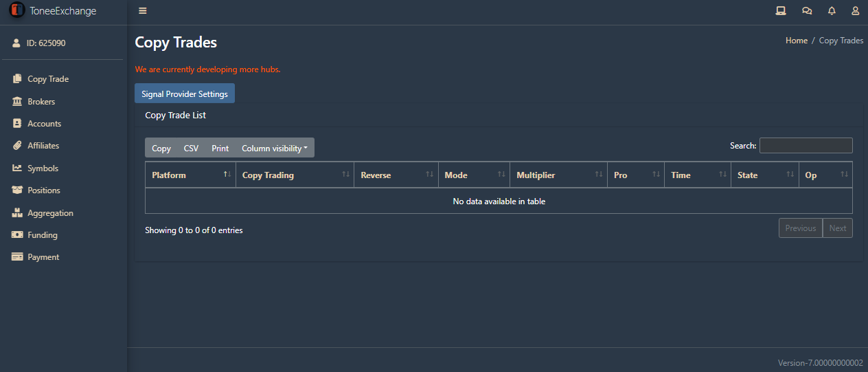The height and width of the screenshot is (372, 868).
Task: Click the ID: 625090 label
Action: point(46,43)
